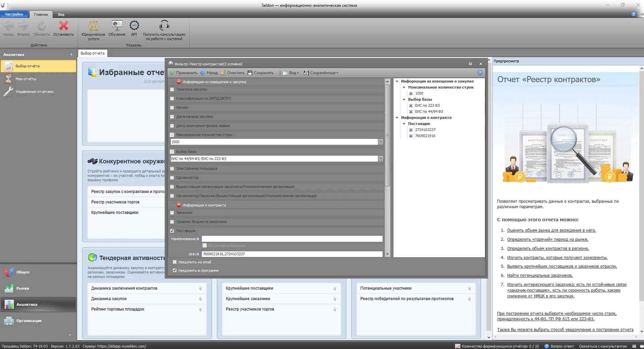Remove ЕИС по 44/94 ФЗ condition
The width and height of the screenshot is (644, 349).
pyautogui.click(x=411, y=112)
